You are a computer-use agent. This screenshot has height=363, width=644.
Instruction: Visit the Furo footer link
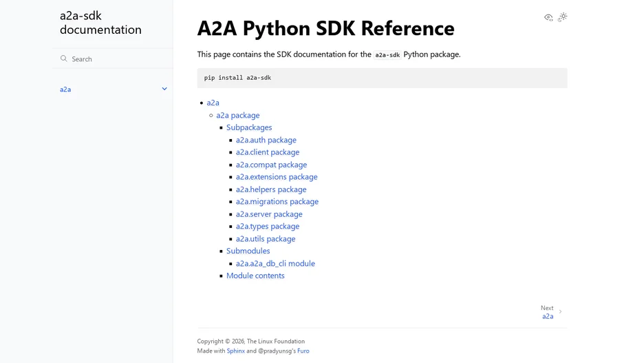coord(303,351)
